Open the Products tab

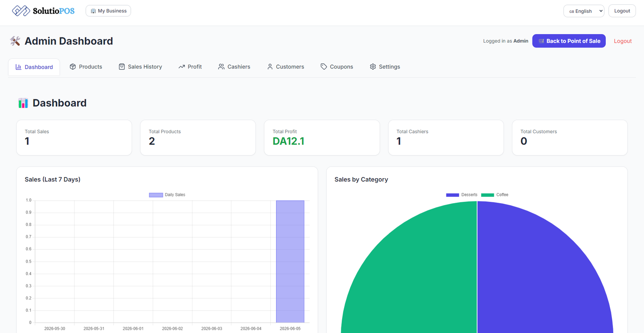[x=86, y=67]
